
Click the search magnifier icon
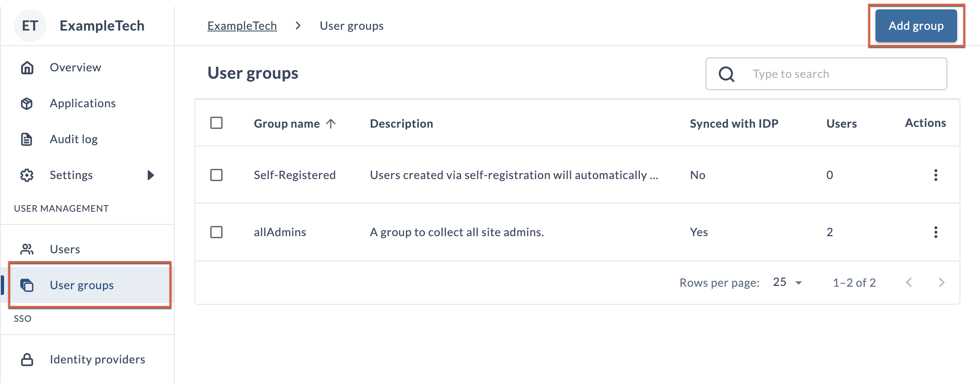click(726, 74)
